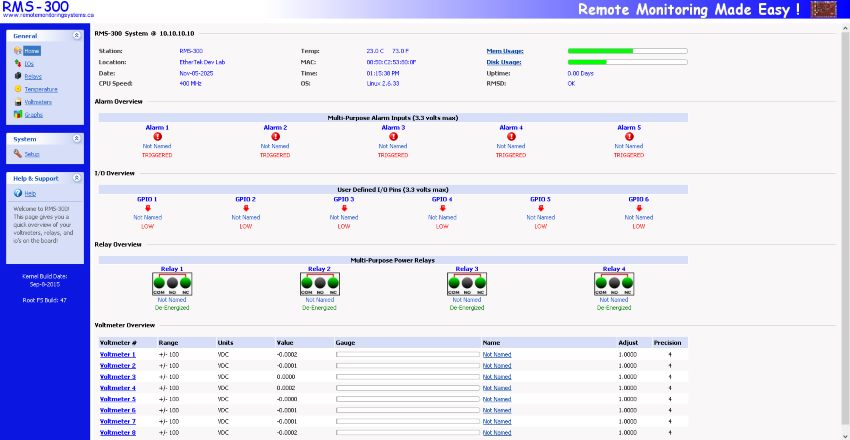Open the IOs page icon in sidebar
The image size is (850, 440).
(x=18, y=63)
